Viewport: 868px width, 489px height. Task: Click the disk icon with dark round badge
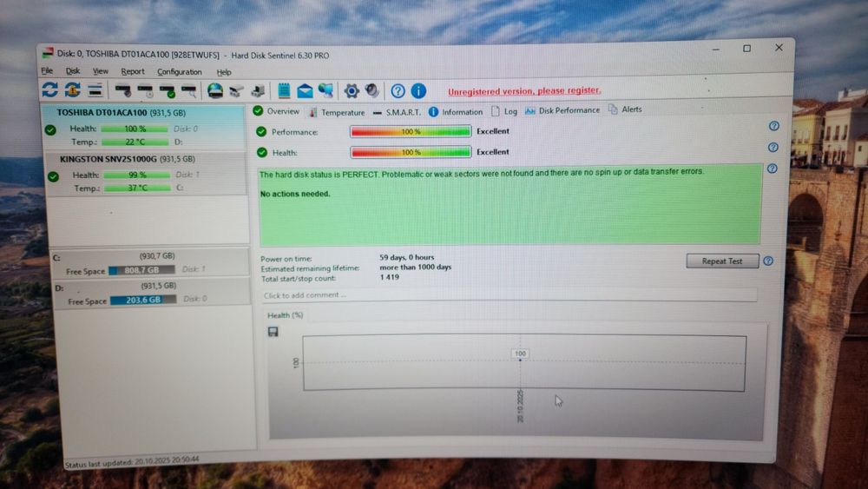coord(123,90)
